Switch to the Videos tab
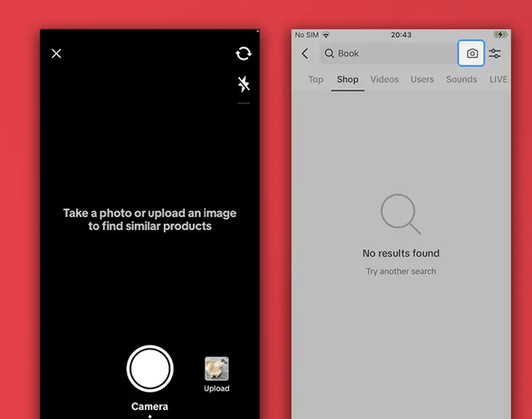Screen dimensions: 532x419 [x=385, y=80]
